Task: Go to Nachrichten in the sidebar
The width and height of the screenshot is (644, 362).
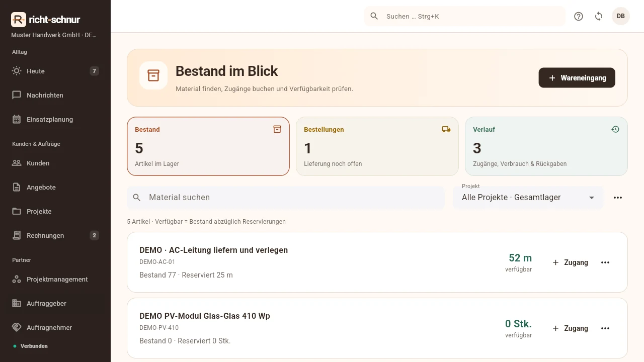Action: pos(55,95)
